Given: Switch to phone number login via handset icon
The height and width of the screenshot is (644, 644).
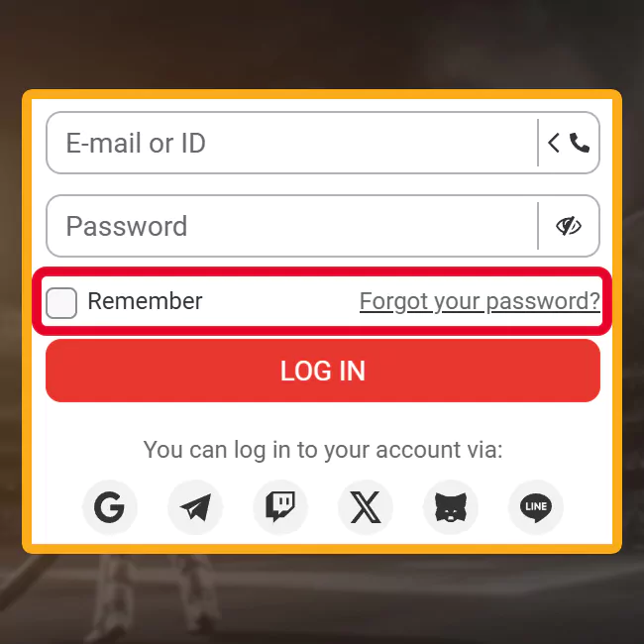Looking at the screenshot, I should pyautogui.click(x=580, y=143).
